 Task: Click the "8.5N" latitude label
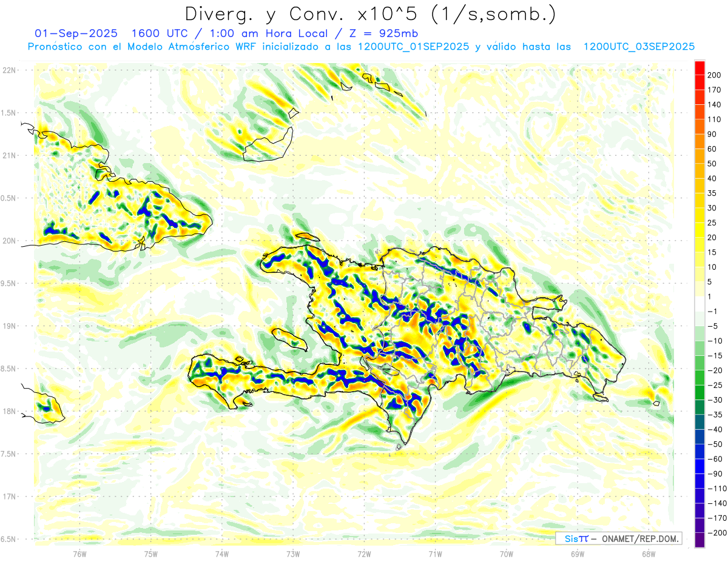[8, 369]
